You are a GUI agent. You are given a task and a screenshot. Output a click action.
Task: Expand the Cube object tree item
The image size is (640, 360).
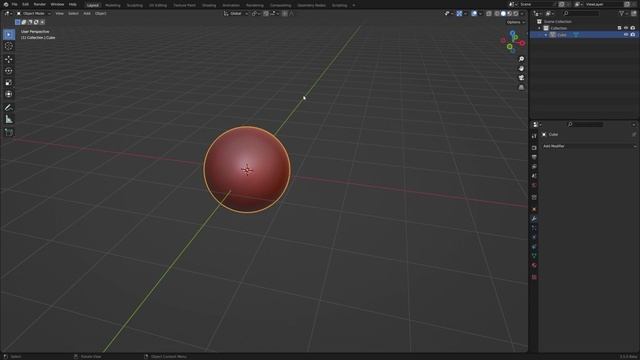pyautogui.click(x=546, y=35)
